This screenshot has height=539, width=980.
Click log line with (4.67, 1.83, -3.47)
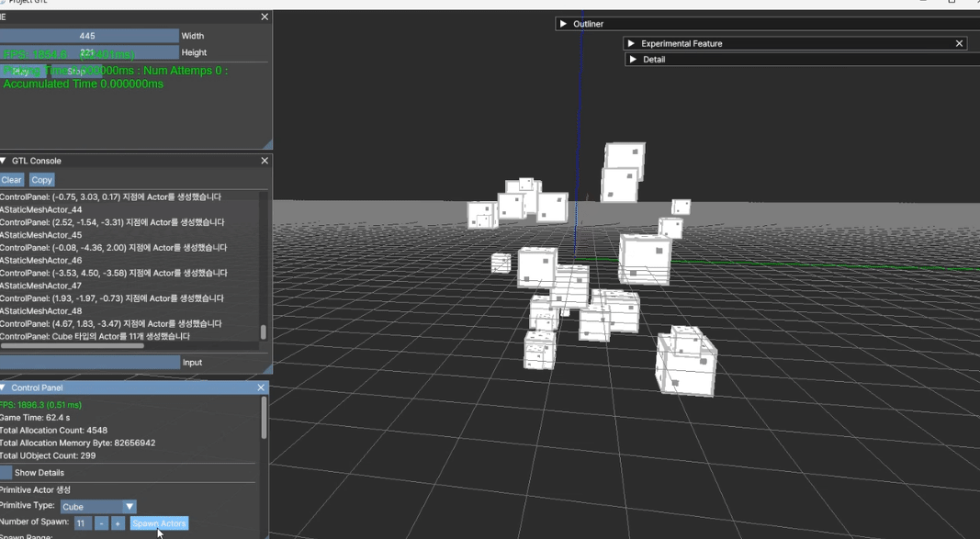[x=110, y=323]
